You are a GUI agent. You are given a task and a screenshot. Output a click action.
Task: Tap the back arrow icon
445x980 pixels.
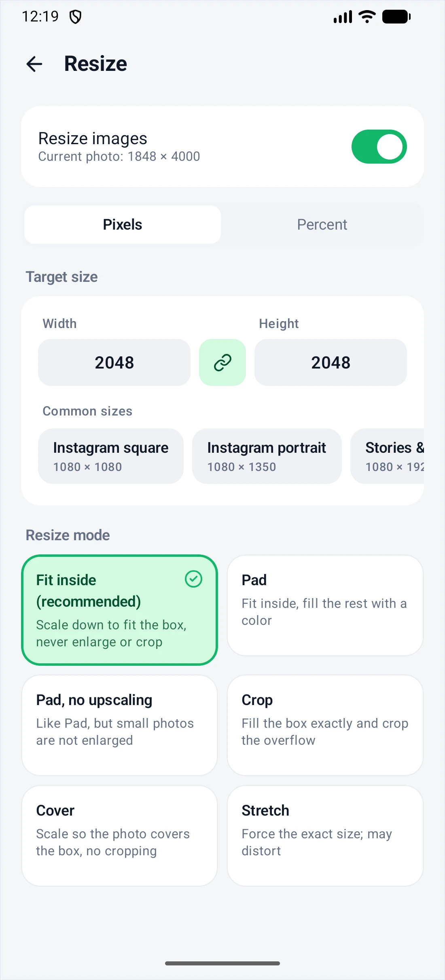point(34,64)
